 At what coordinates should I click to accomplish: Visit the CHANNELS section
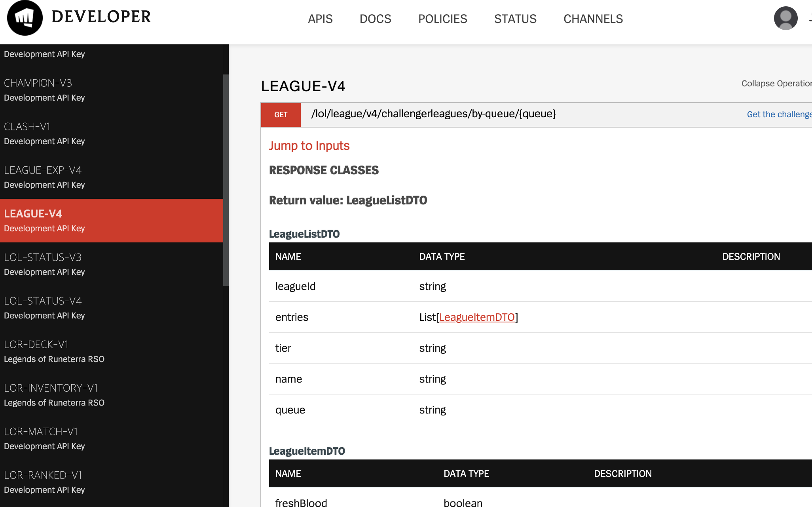(593, 19)
